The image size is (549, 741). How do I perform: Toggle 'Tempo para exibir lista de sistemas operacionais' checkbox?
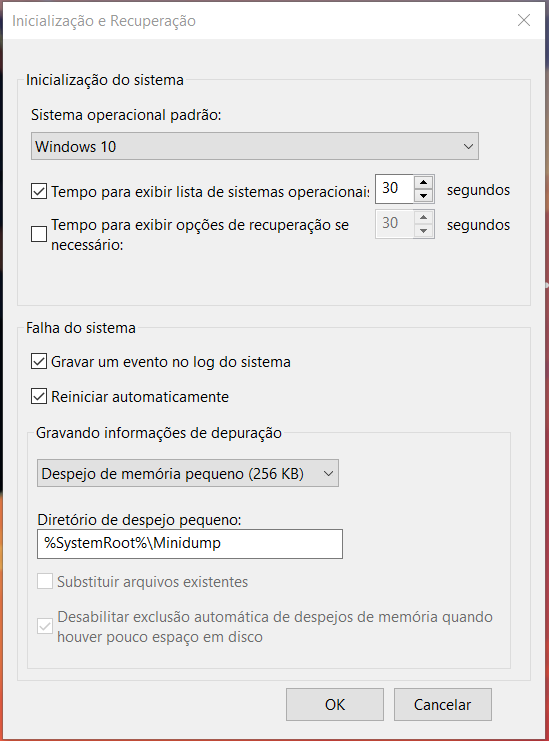(39, 191)
